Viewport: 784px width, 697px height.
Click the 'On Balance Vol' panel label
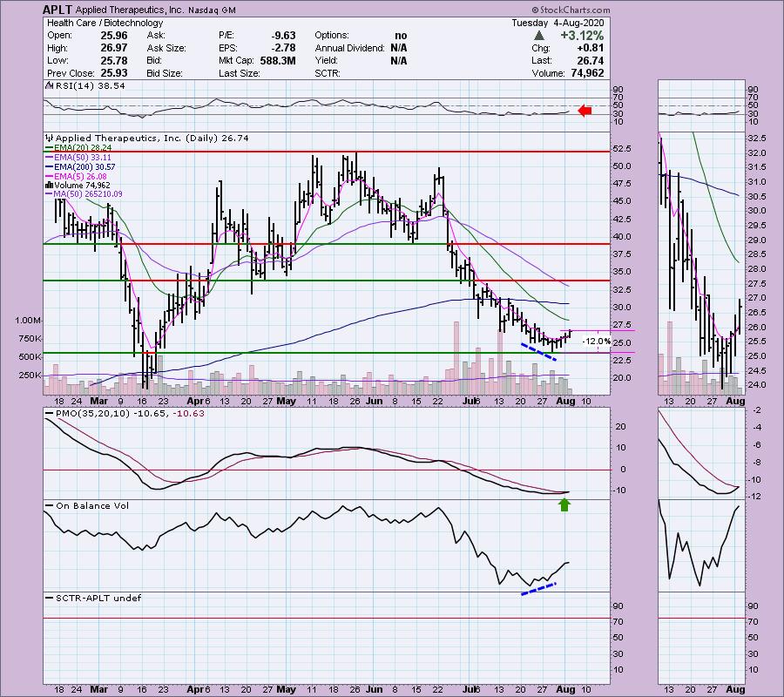(92, 505)
